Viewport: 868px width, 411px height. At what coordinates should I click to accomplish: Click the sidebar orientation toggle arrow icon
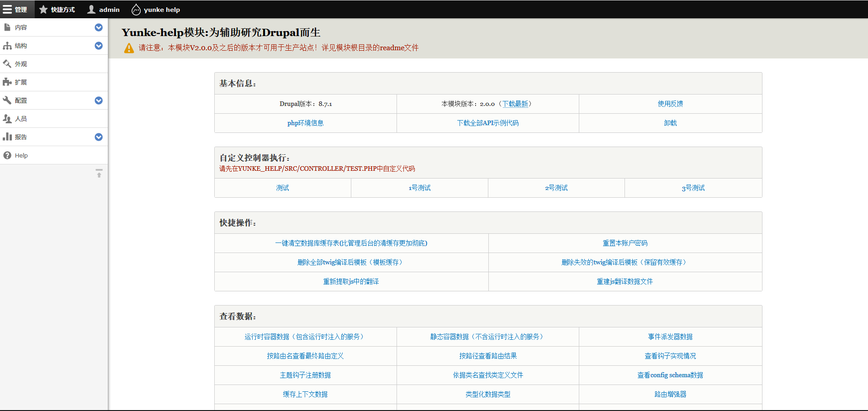point(99,174)
